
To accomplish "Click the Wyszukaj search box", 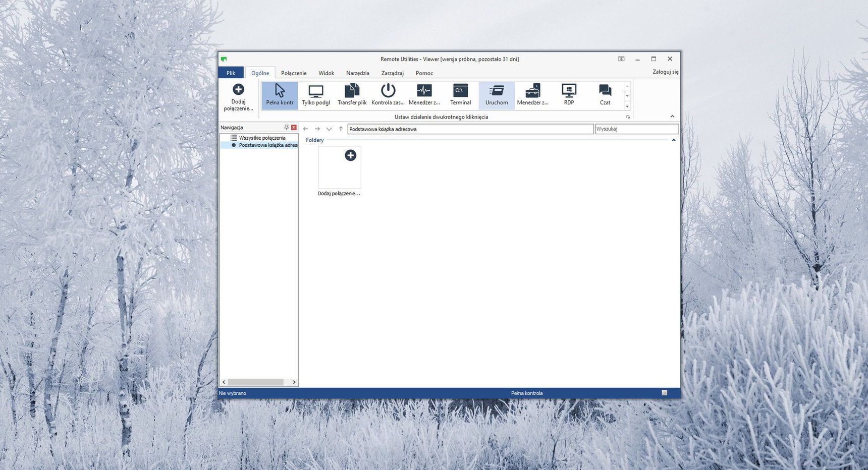I will click(637, 129).
